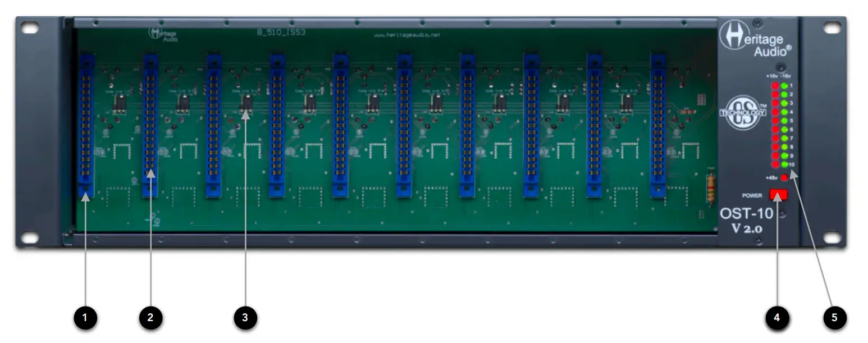Click the OS Technology circular logo
Image resolution: width=868 pixels, height=343 pixels.
coord(743,113)
